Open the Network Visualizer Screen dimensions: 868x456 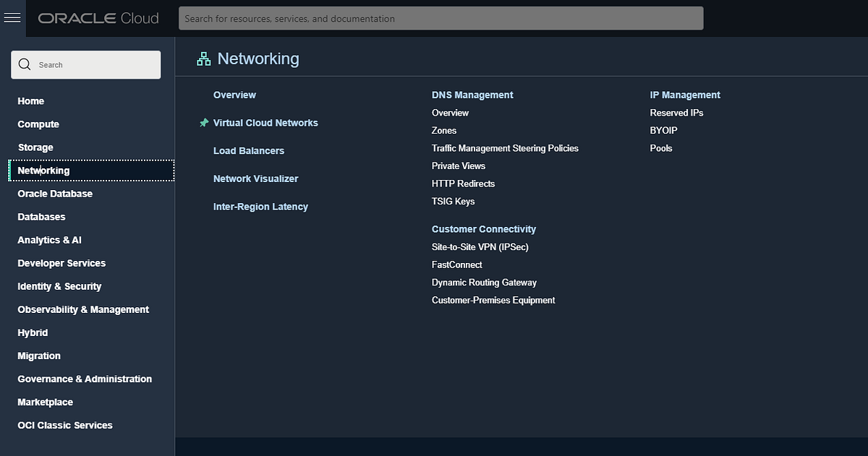[255, 178]
